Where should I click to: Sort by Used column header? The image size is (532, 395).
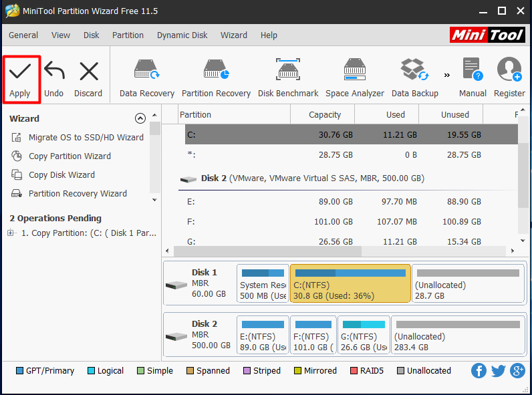tap(387, 115)
